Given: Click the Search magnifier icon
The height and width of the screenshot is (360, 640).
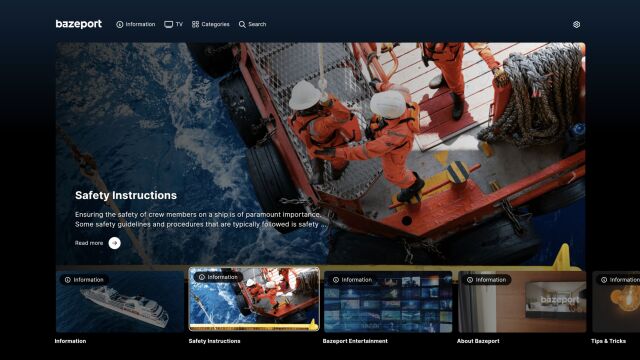Looking at the screenshot, I should click(x=242, y=24).
